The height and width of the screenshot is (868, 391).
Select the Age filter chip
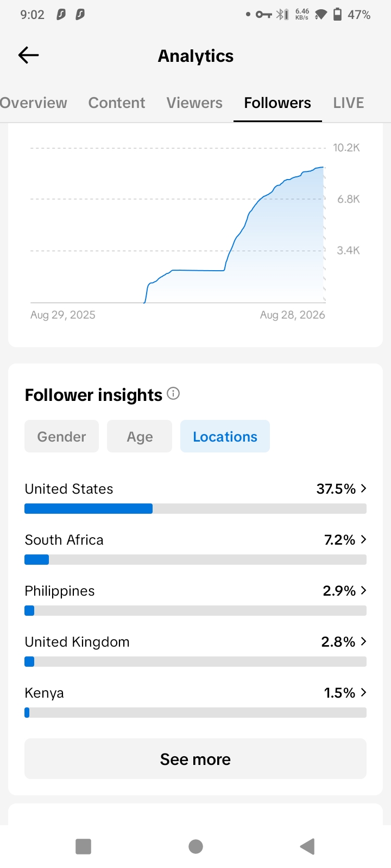[140, 436]
